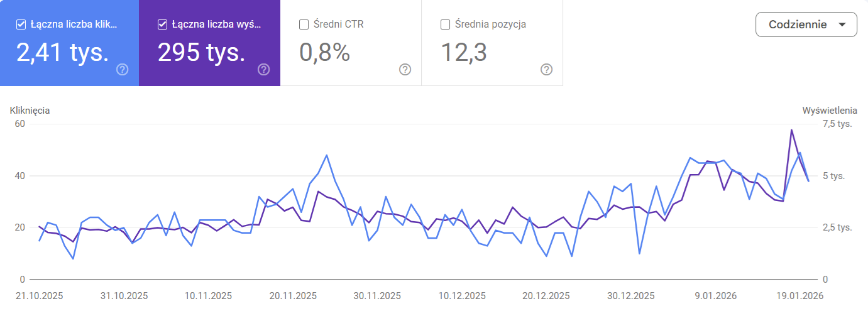This screenshot has height=316, width=868.
Task: Click the dropdown arrow next to Codziennie
Action: 843,25
